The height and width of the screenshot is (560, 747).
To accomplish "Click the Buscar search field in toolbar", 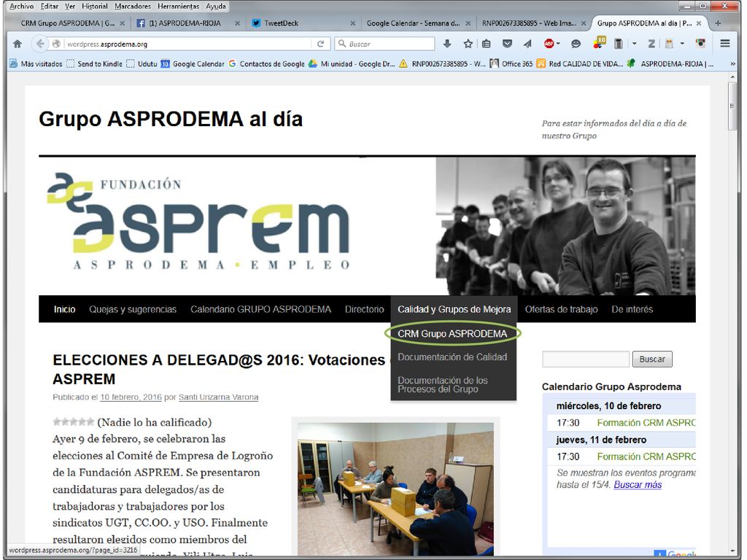I will pyautogui.click(x=384, y=44).
